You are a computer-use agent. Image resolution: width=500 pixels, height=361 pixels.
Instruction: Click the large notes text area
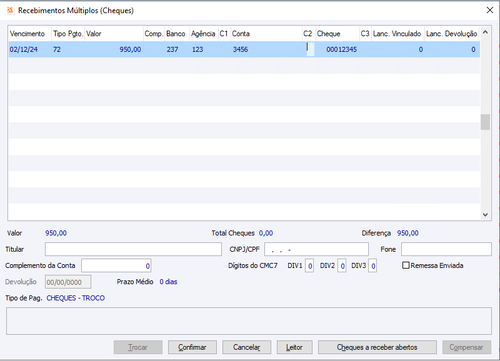(x=249, y=321)
